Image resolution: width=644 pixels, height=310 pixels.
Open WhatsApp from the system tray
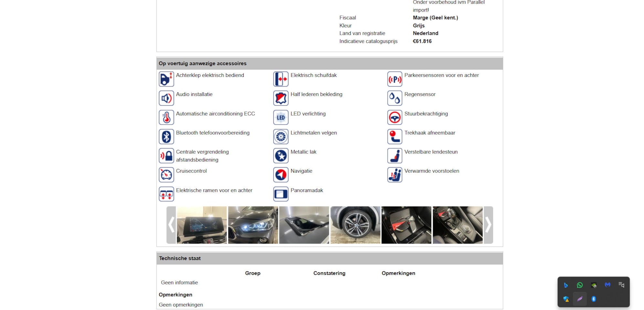coord(580,285)
